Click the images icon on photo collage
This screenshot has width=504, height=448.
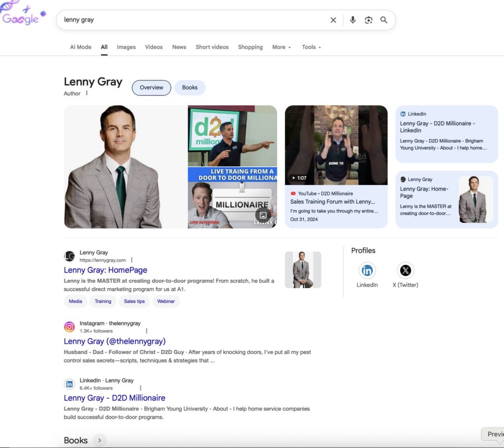click(263, 215)
